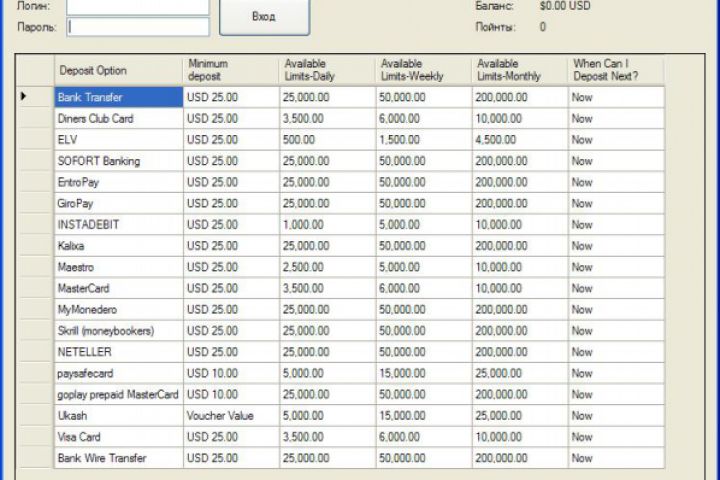Select the Kalixa cell

(x=118, y=246)
